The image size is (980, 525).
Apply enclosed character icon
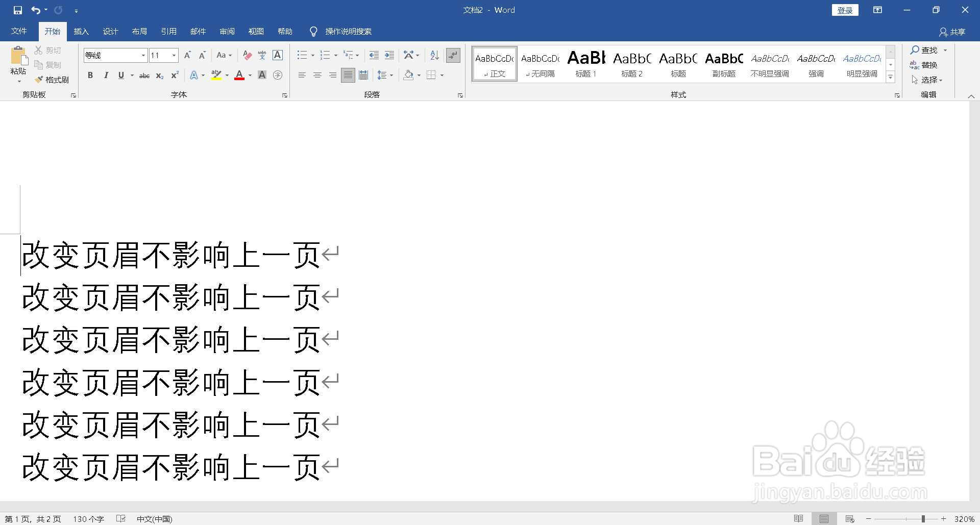[278, 75]
